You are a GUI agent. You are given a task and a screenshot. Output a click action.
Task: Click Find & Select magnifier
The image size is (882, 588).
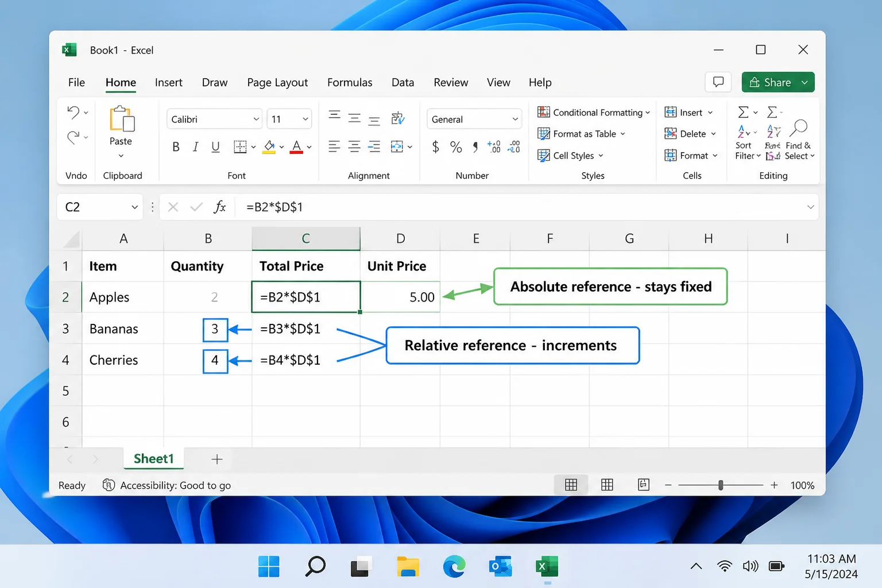pyautogui.click(x=799, y=129)
